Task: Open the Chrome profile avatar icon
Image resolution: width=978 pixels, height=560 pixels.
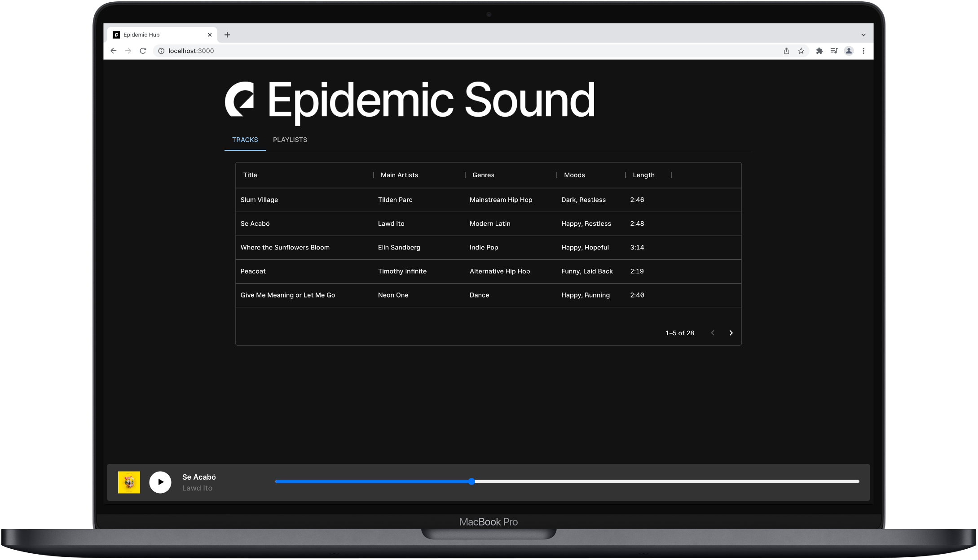Action: pos(849,51)
